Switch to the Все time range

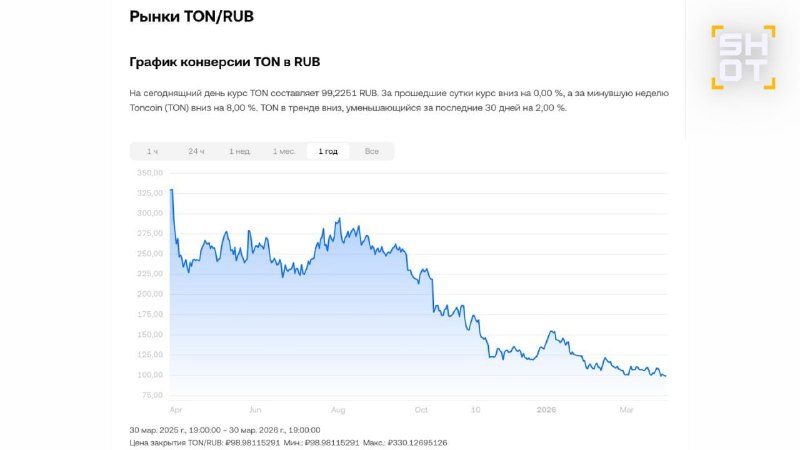(372, 151)
